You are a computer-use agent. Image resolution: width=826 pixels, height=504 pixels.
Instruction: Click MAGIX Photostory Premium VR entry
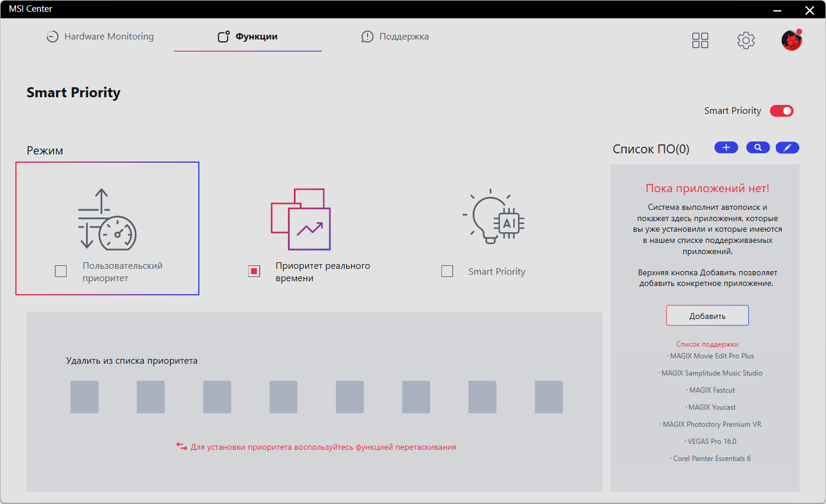click(x=711, y=424)
